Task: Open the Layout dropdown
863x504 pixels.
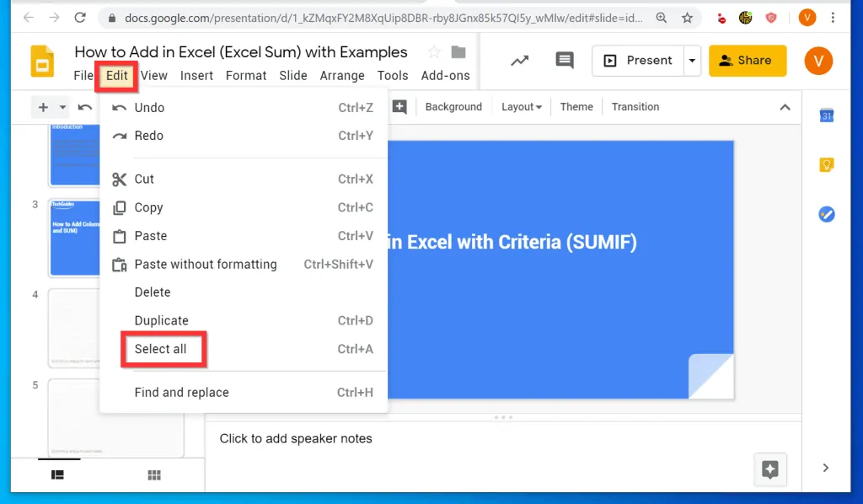Action: click(x=521, y=107)
